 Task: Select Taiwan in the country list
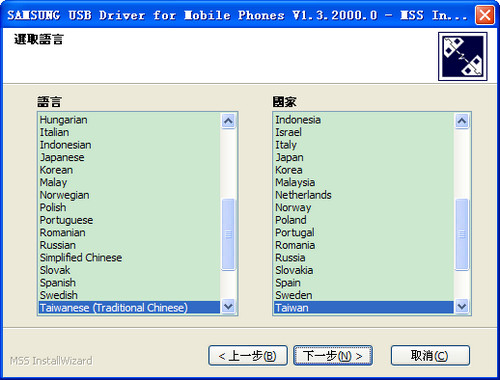pos(363,307)
